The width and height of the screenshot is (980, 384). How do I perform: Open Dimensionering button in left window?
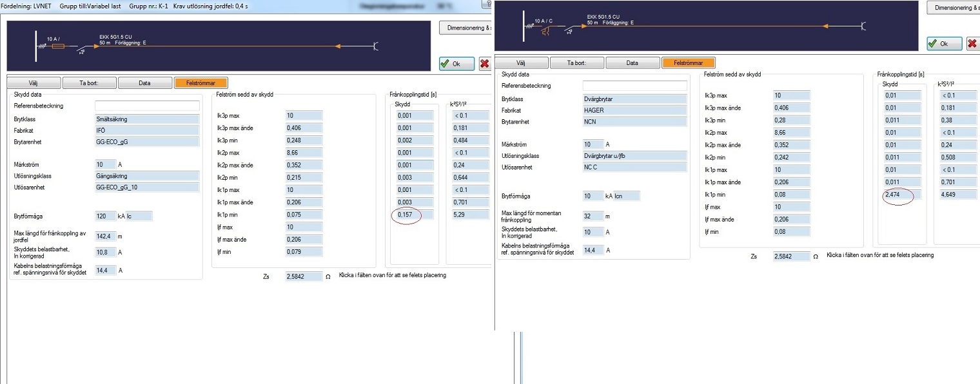[x=465, y=28]
